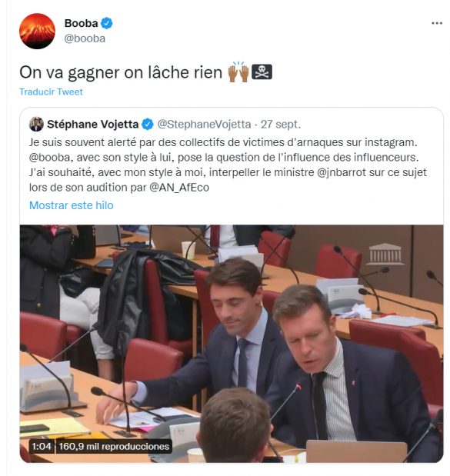
Task: Open the @booba handle under the name
Action: tap(85, 38)
